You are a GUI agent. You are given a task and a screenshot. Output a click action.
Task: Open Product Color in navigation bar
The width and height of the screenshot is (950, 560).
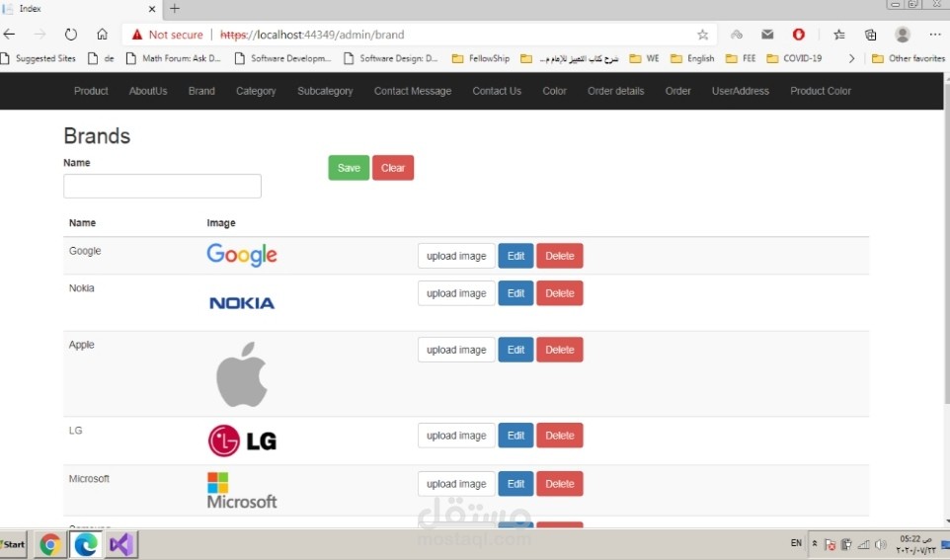(x=821, y=91)
